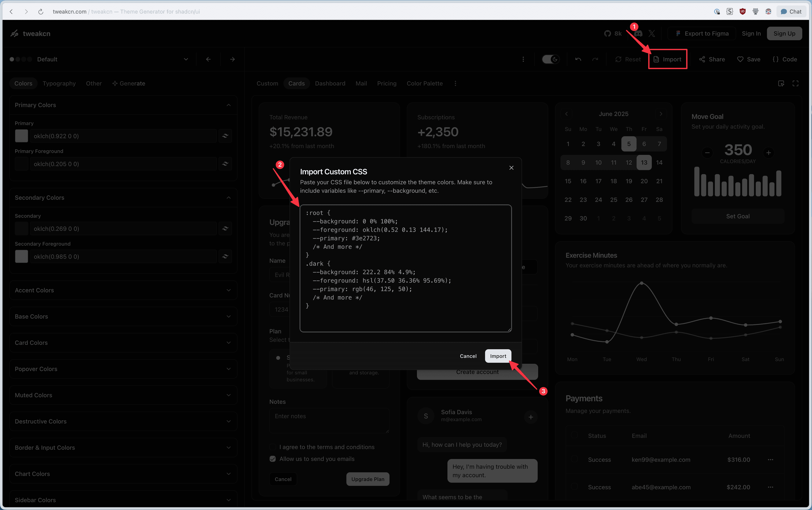Image resolution: width=812 pixels, height=510 pixels.
Task: Click inside the CSS code textarea
Action: (406, 268)
